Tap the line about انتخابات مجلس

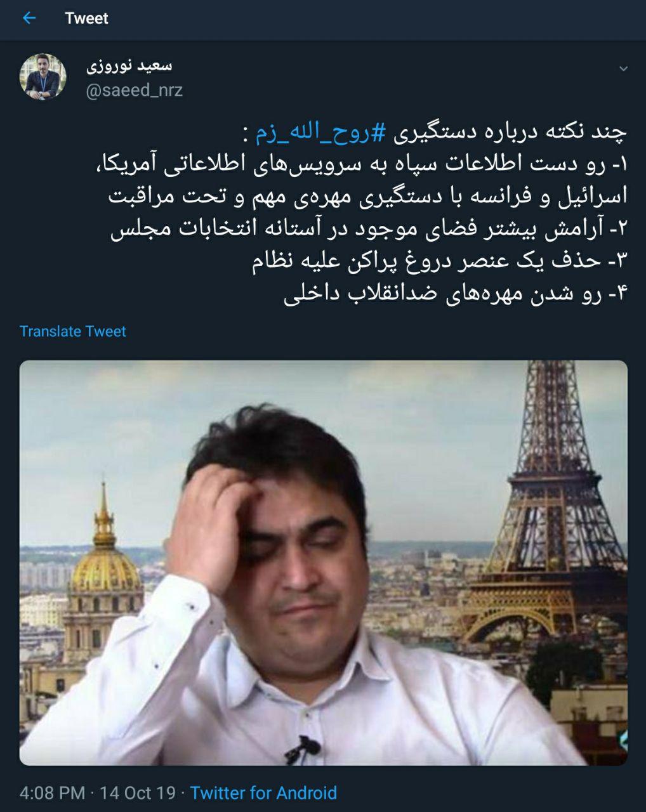click(369, 230)
